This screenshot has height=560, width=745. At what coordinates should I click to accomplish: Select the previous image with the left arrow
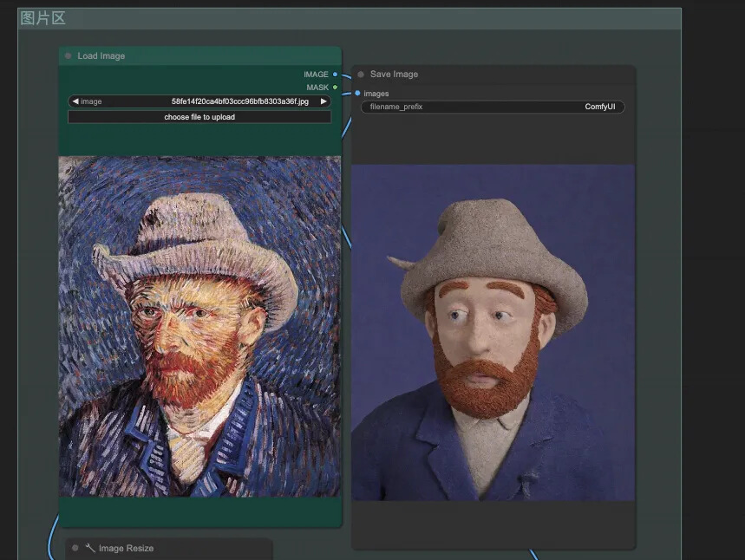[x=75, y=101]
